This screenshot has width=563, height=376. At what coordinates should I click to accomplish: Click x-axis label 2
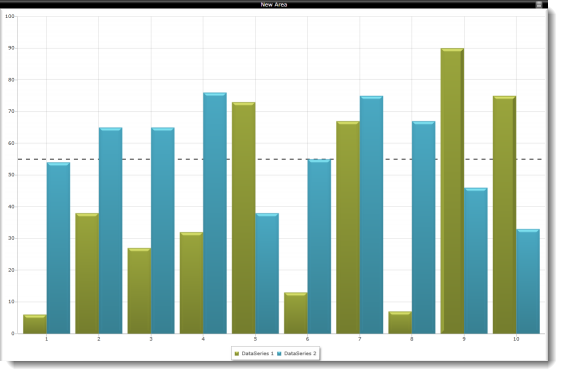click(99, 339)
